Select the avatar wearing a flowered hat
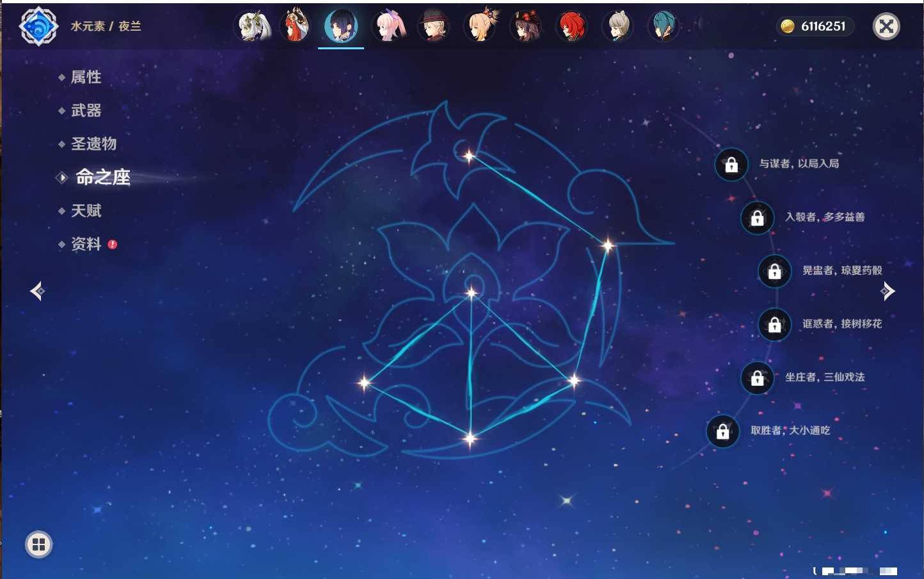The width and height of the screenshot is (924, 579). [x=526, y=26]
